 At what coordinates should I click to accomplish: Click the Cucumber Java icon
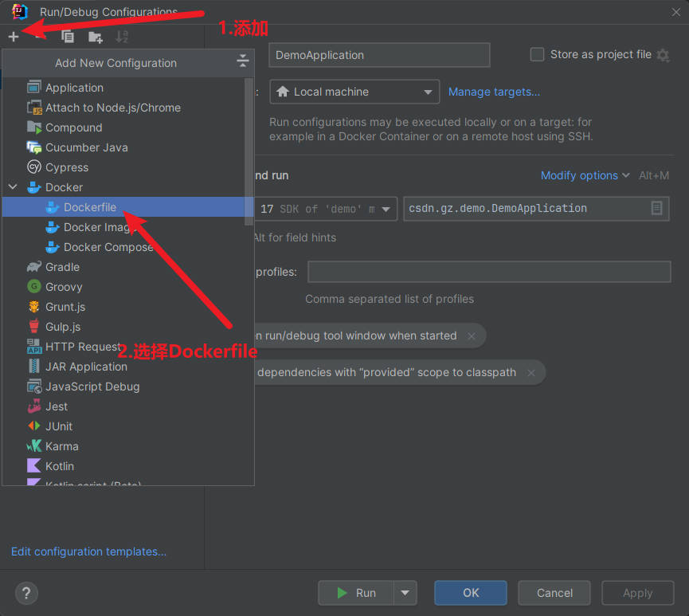33,147
